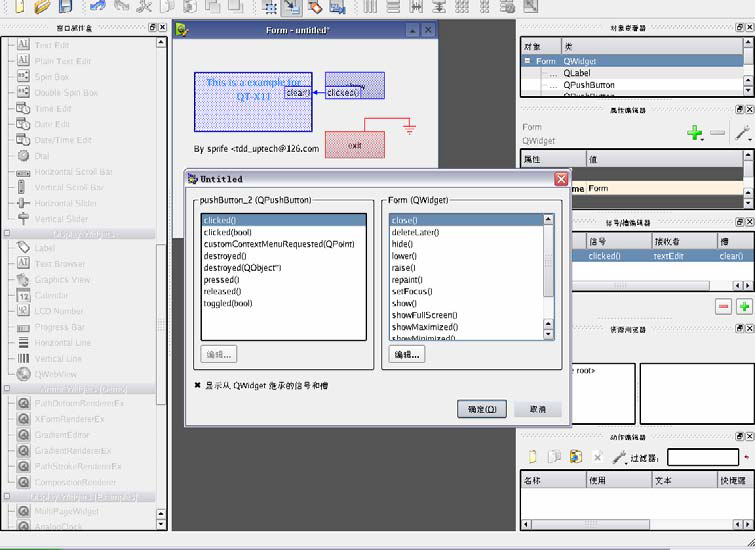Select pressed() in the signal list
Viewport: 755px width, 550px height.
click(222, 279)
